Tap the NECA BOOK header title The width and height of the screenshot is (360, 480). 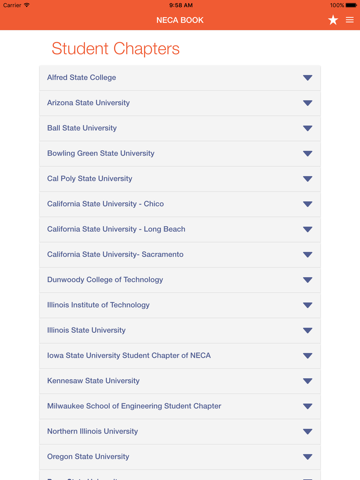tap(180, 20)
